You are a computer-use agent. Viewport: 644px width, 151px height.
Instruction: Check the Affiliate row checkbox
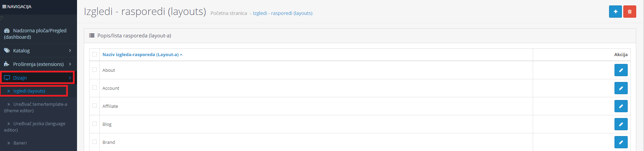[x=94, y=105]
